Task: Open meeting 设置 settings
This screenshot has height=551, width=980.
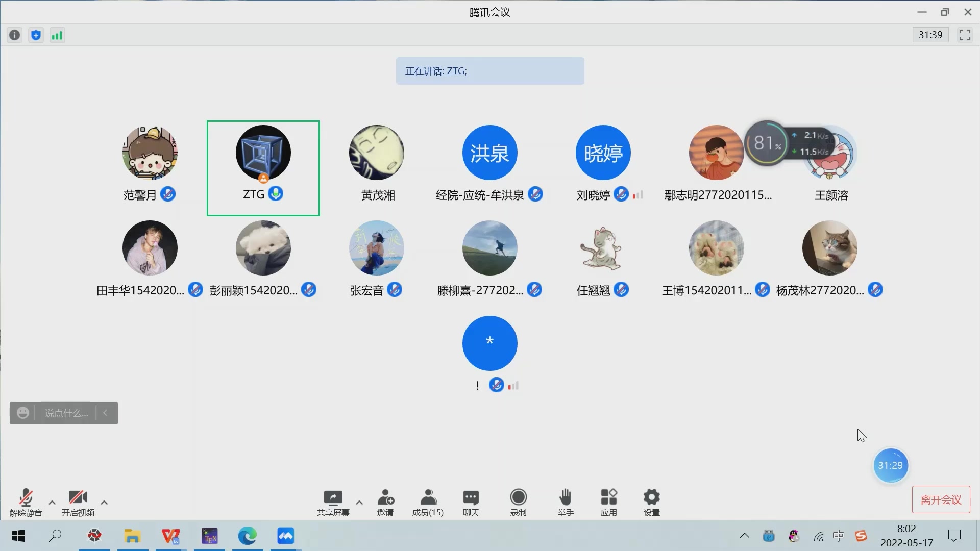Action: pyautogui.click(x=652, y=503)
